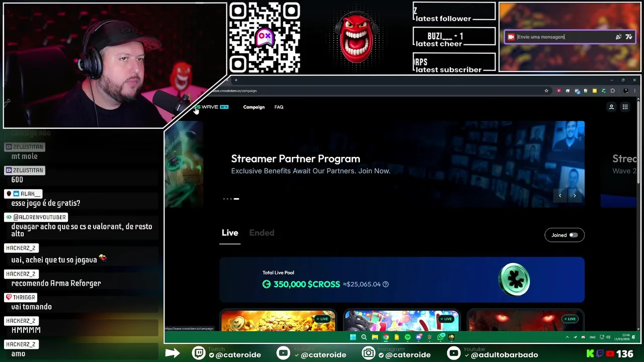Open the Chrome extensions puzzle icon
Viewport: 644px width, 362px height.
click(612, 91)
